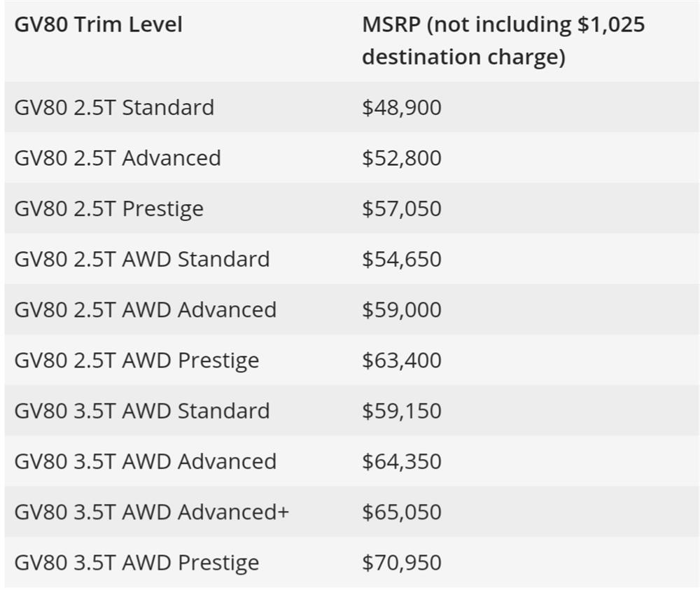Screen dimensions: 700x590
Task: Click the $57,050 price cell
Action: (402, 209)
